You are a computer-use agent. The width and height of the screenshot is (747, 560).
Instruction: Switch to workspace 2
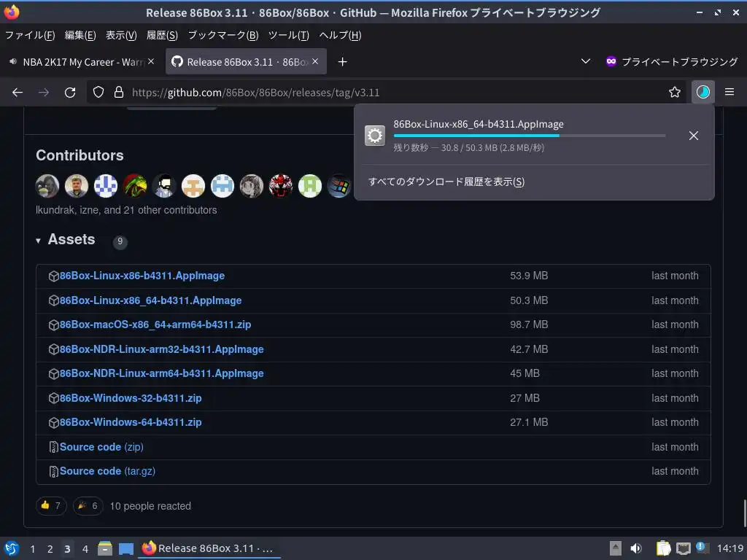[50, 549]
